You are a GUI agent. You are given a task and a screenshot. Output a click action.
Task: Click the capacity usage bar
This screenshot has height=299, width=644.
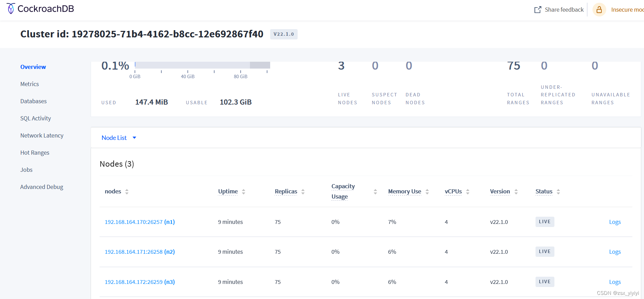(x=203, y=65)
